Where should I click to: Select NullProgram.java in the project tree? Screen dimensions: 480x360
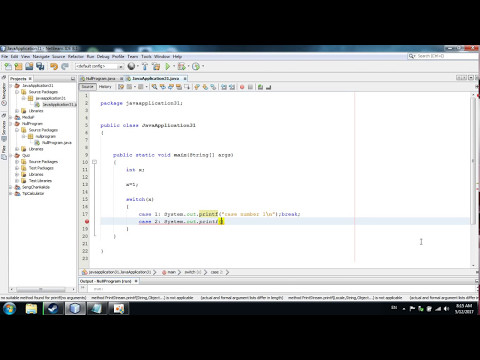[56, 143]
